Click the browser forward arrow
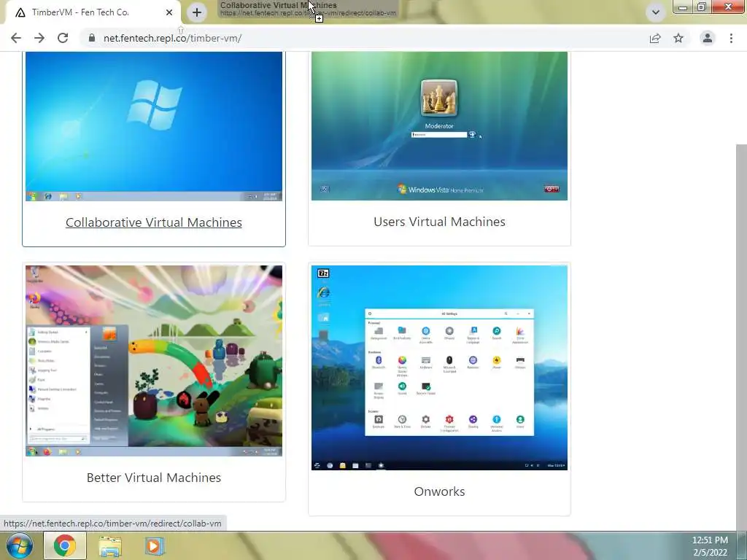 [39, 38]
